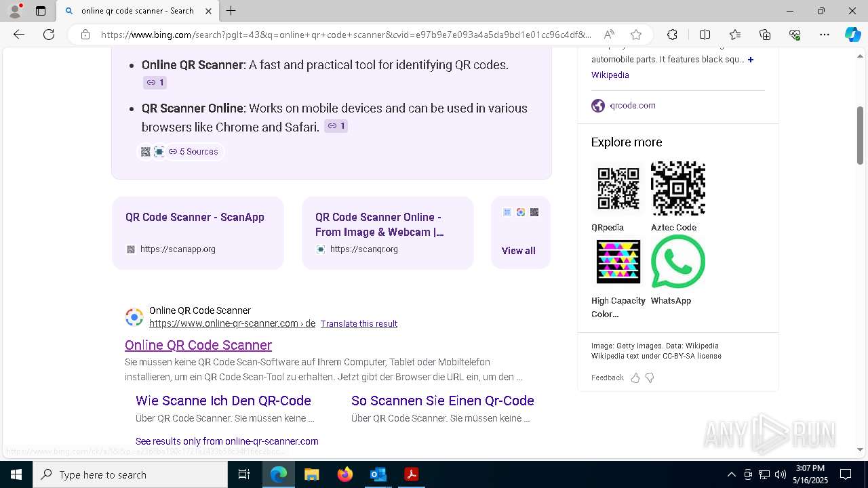See results only from online-qr-scanner.com
Viewport: 868px width, 488px height.
click(x=226, y=441)
